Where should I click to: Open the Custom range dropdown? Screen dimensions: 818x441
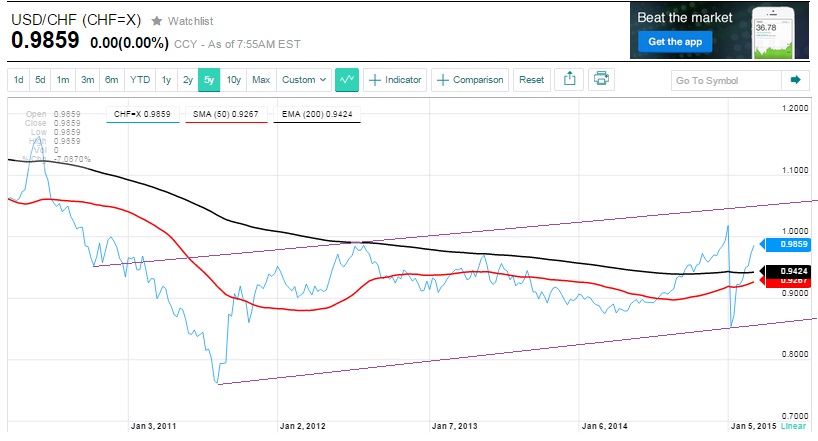tap(304, 80)
